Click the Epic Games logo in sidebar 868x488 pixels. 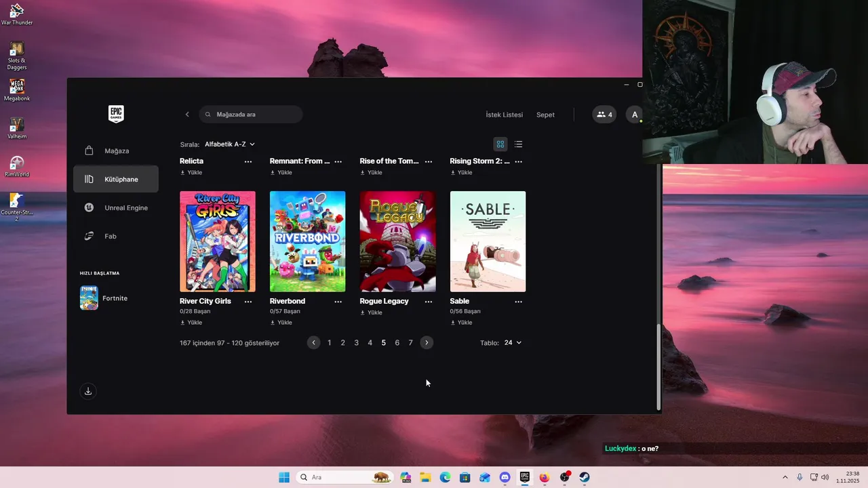click(x=116, y=114)
